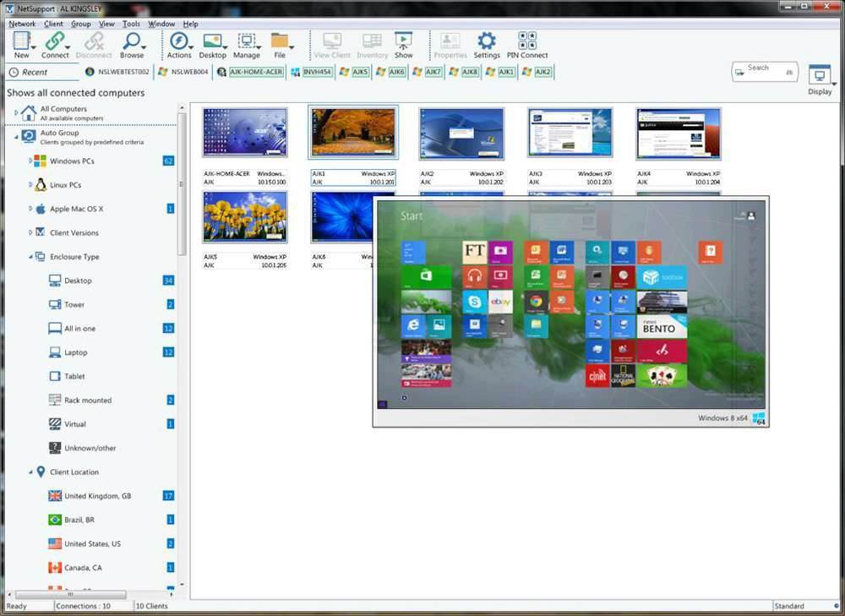Select the AJK2 client thumbnail
The width and height of the screenshot is (845, 616).
[x=461, y=134]
